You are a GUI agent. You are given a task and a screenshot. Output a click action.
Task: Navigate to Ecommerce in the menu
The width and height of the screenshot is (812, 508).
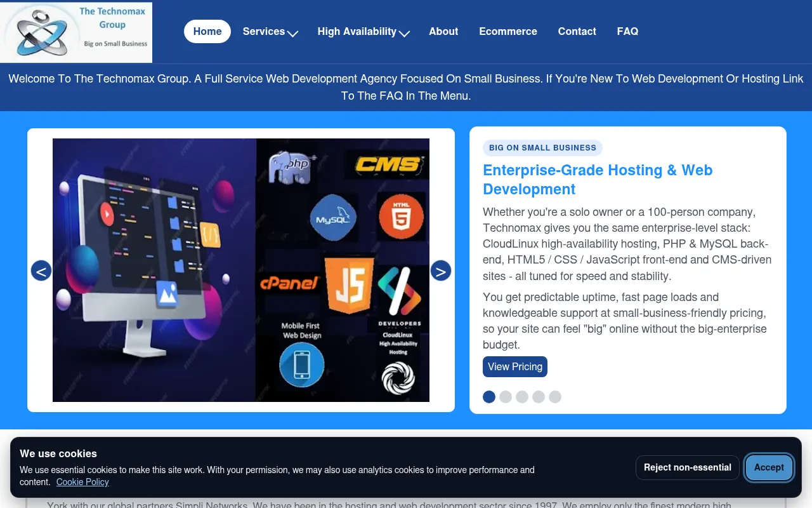pyautogui.click(x=508, y=32)
